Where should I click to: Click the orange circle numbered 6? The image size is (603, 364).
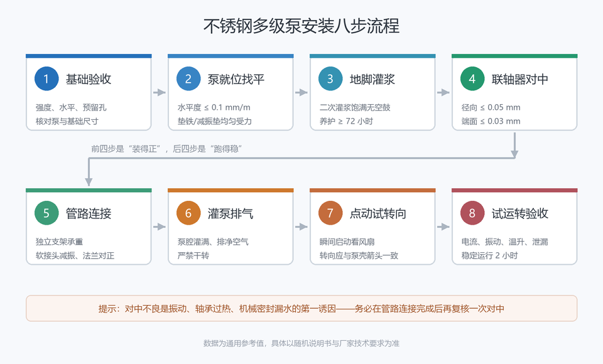coord(188,213)
